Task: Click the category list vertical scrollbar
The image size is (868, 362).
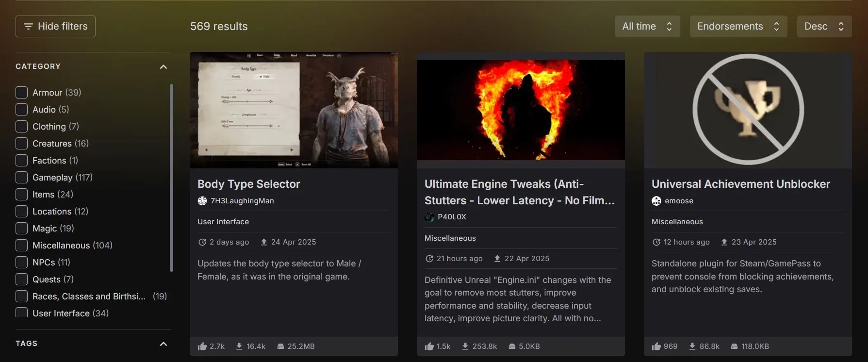Action: (x=171, y=178)
